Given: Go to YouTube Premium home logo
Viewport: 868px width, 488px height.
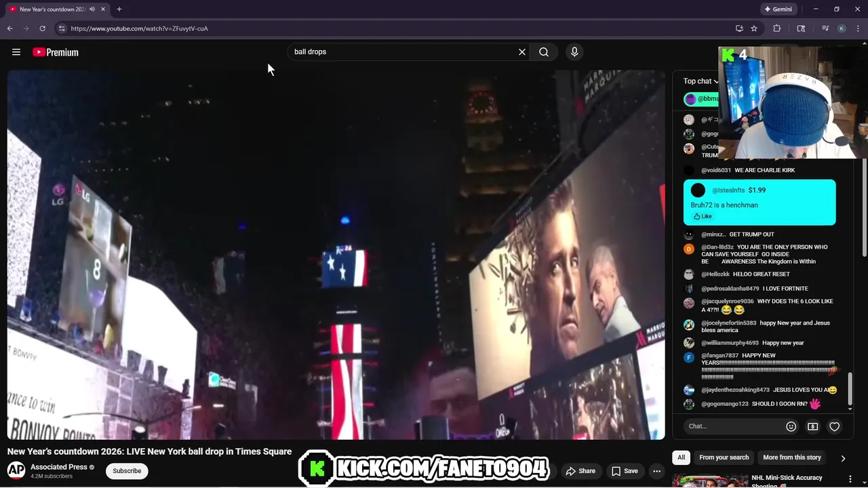Looking at the screenshot, I should (x=56, y=52).
